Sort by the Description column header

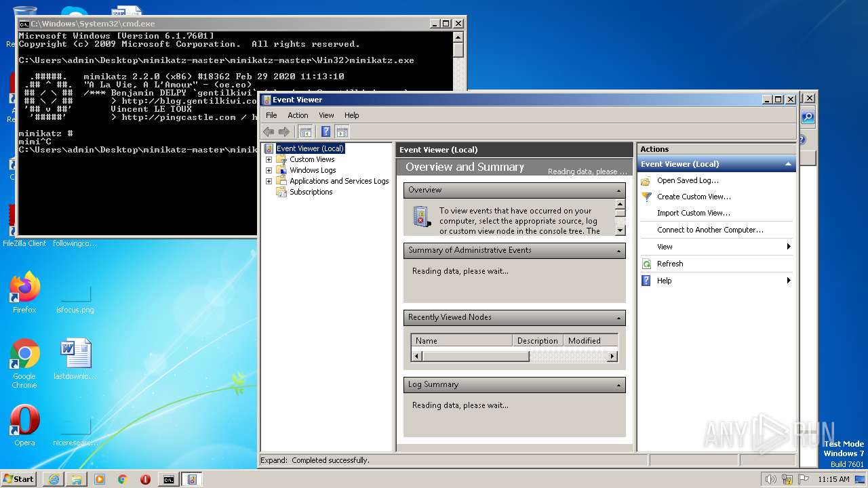point(538,341)
